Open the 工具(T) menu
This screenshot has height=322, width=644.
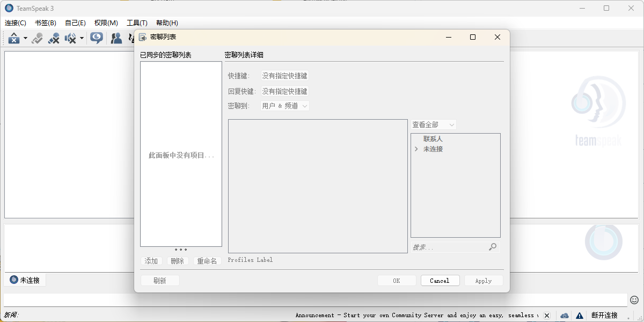coord(137,23)
